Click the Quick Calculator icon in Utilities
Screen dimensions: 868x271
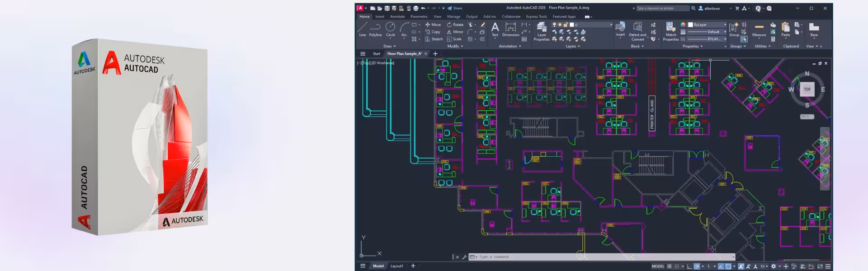pyautogui.click(x=773, y=39)
